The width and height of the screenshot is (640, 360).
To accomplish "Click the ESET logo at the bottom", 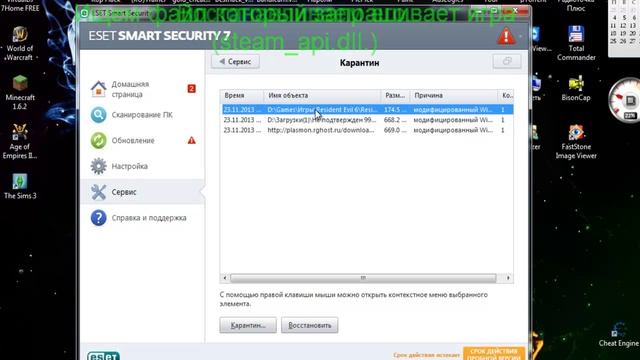I will [103, 356].
